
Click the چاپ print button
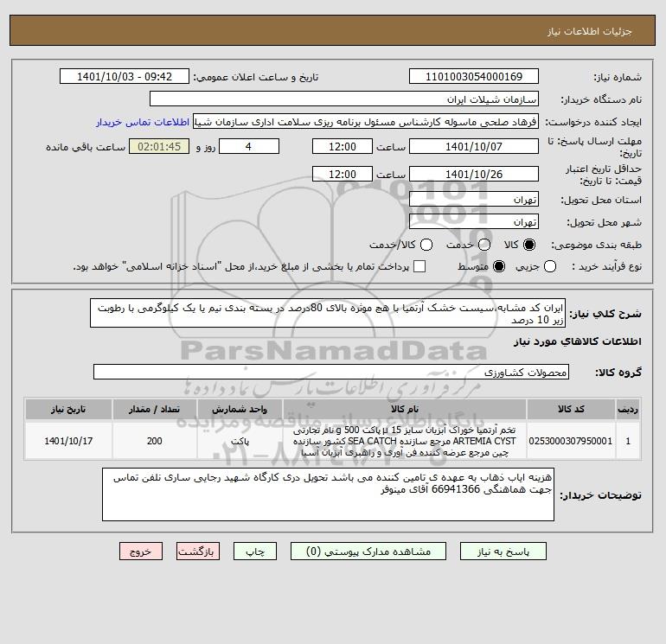tap(255, 551)
